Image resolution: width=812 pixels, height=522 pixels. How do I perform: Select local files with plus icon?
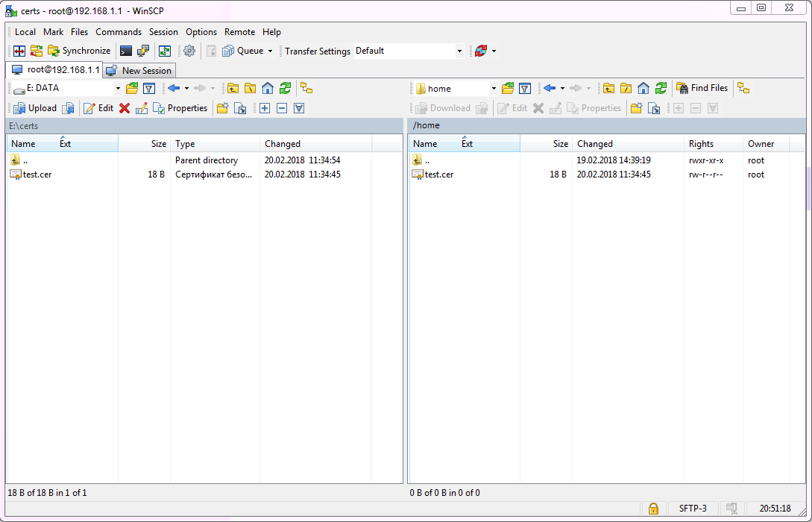(265, 108)
